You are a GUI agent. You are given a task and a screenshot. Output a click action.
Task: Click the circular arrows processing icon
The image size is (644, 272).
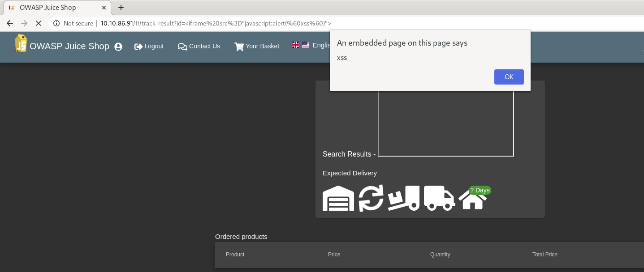tap(371, 198)
